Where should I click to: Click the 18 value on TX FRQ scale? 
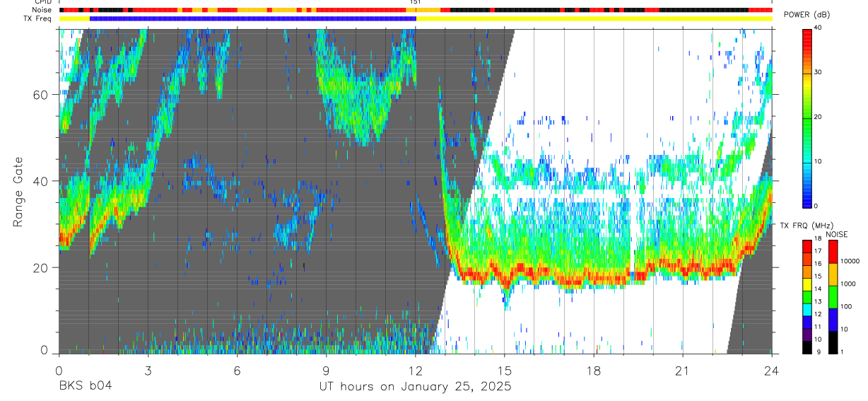click(818, 239)
